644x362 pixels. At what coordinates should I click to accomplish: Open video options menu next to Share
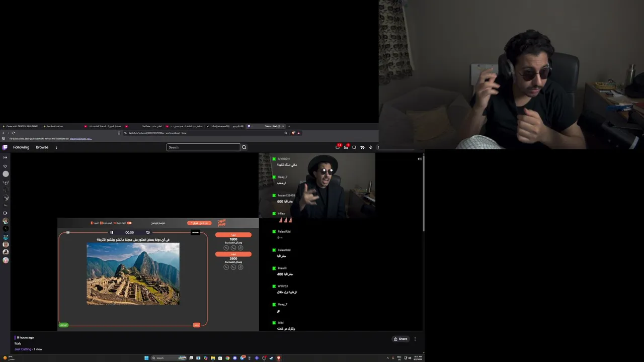[415, 339]
